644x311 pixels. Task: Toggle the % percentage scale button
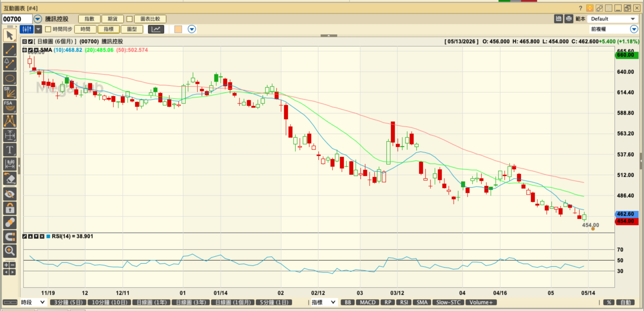point(609,302)
